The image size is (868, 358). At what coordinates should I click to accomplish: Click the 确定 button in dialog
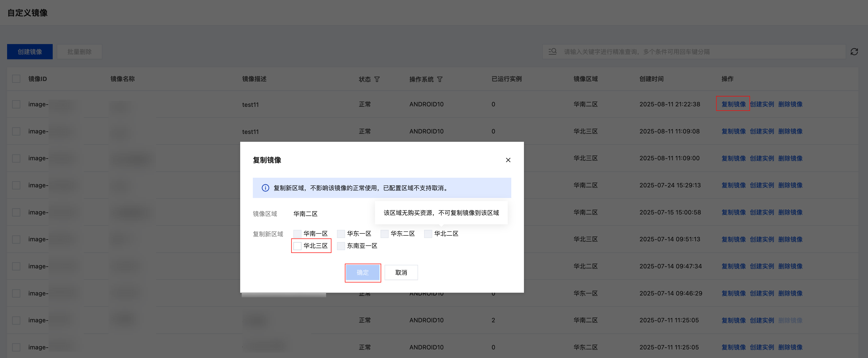pos(363,272)
